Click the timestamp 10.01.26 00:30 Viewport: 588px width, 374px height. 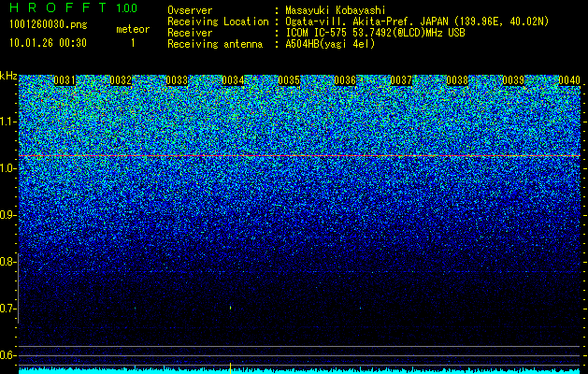click(x=48, y=43)
